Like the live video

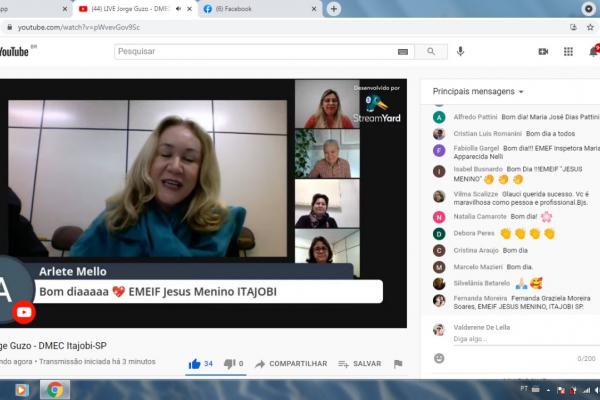195,364
